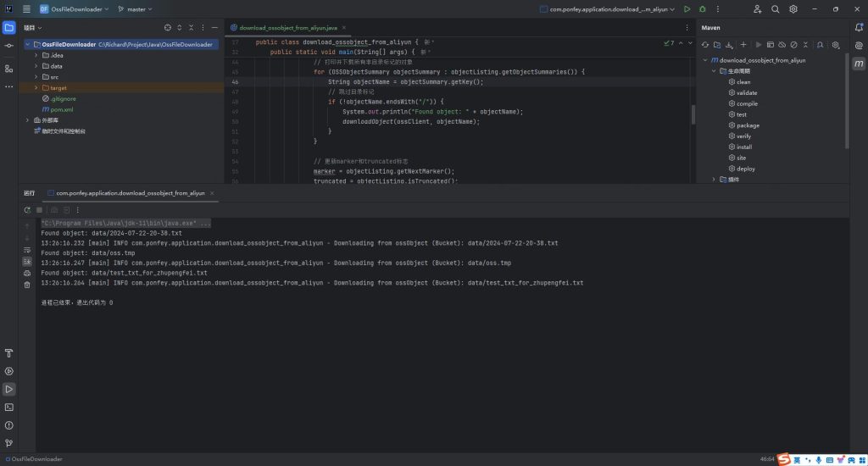Toggle Maven skip tests mode
Viewport: 868px width, 466px height.
(794, 44)
